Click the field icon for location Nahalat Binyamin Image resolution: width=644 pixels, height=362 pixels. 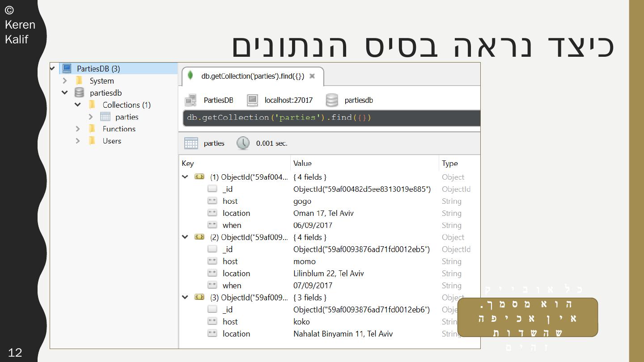[x=212, y=333]
